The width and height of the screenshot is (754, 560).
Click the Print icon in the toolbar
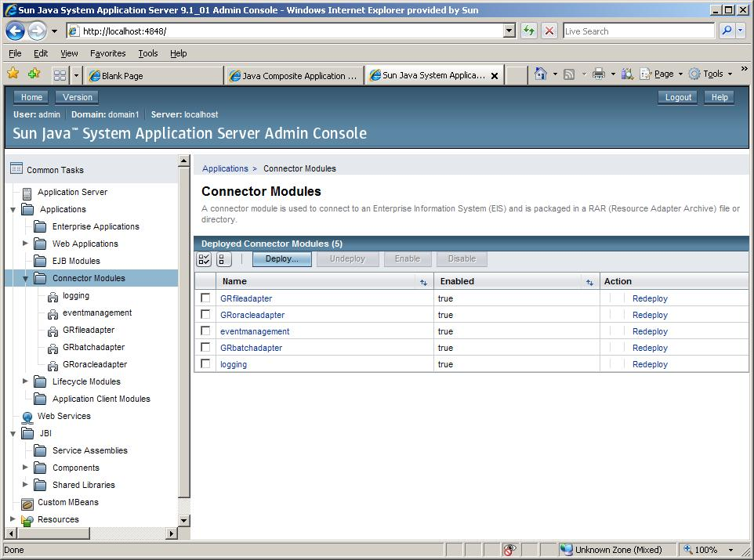(x=598, y=74)
